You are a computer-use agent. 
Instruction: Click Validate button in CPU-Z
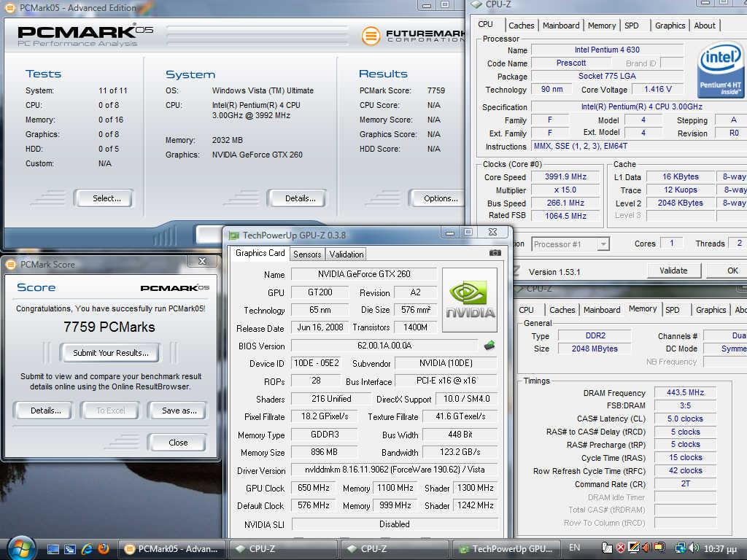point(673,271)
